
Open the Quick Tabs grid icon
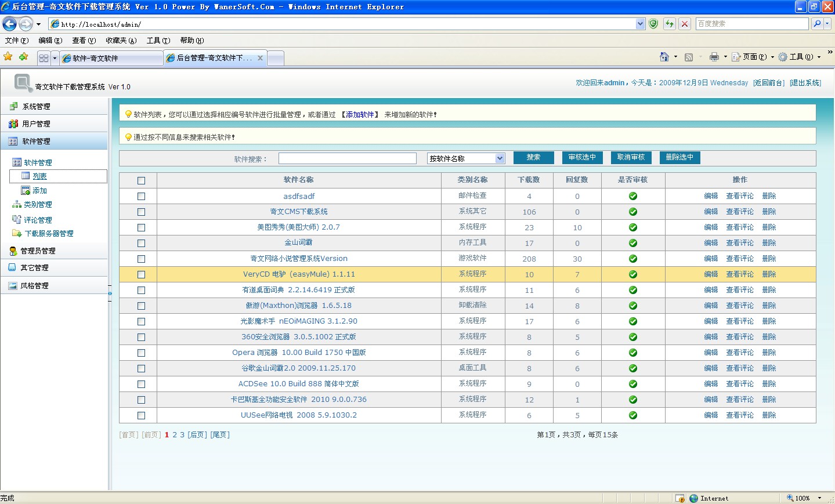(44, 58)
